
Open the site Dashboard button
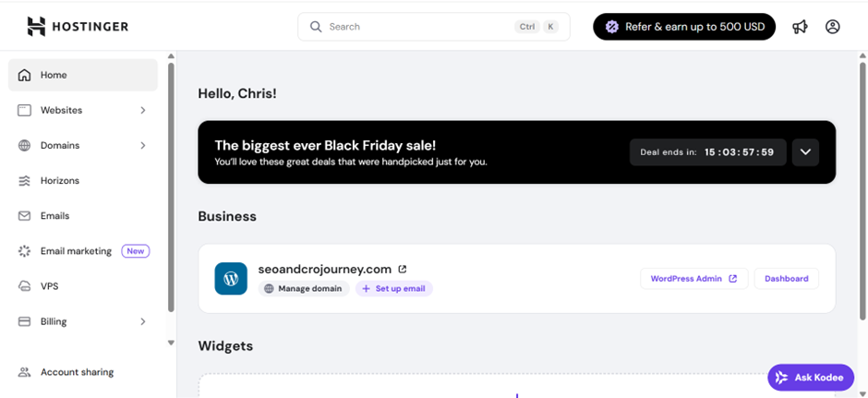click(x=786, y=279)
